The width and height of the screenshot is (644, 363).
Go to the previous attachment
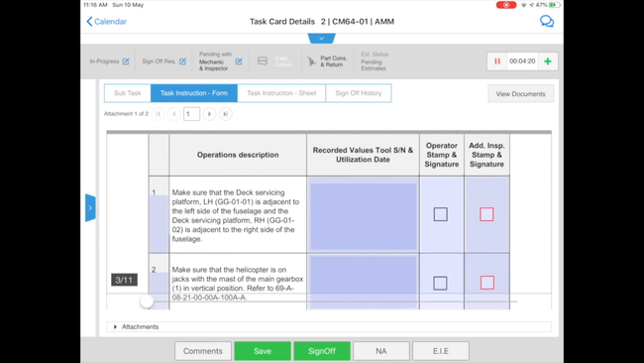point(173,114)
